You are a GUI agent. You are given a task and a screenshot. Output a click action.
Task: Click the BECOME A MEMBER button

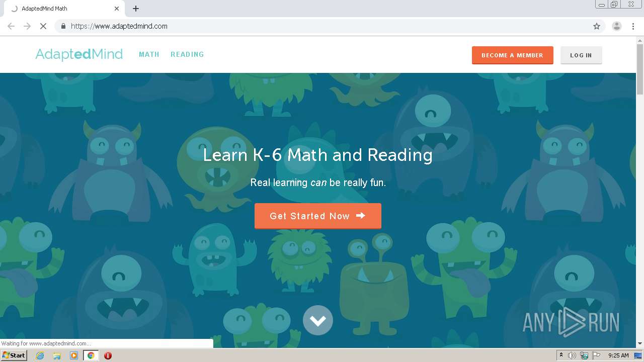513,55
